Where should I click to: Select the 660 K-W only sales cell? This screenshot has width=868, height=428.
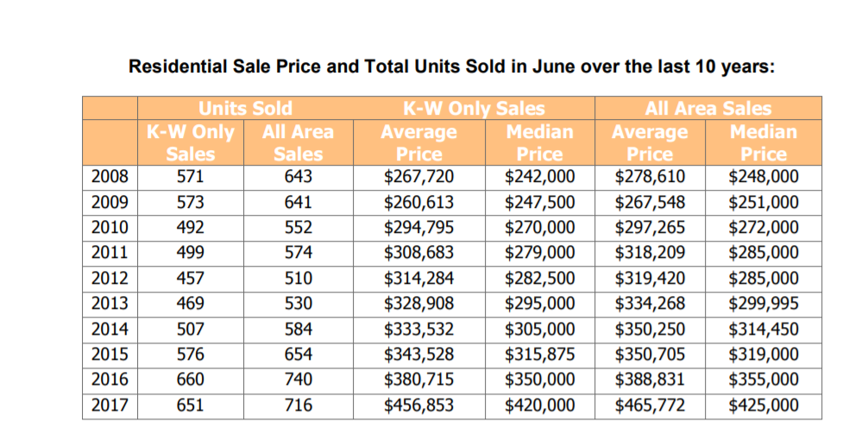190,380
